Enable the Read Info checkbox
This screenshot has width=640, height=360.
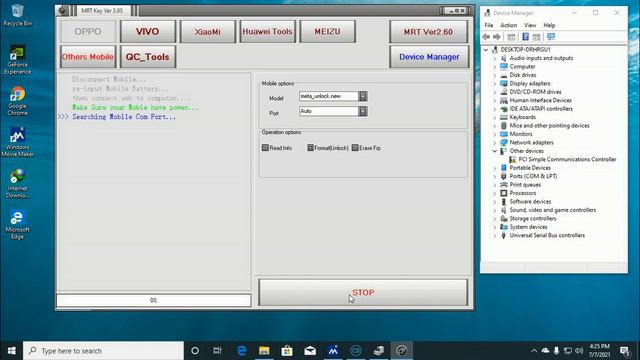[x=265, y=148]
